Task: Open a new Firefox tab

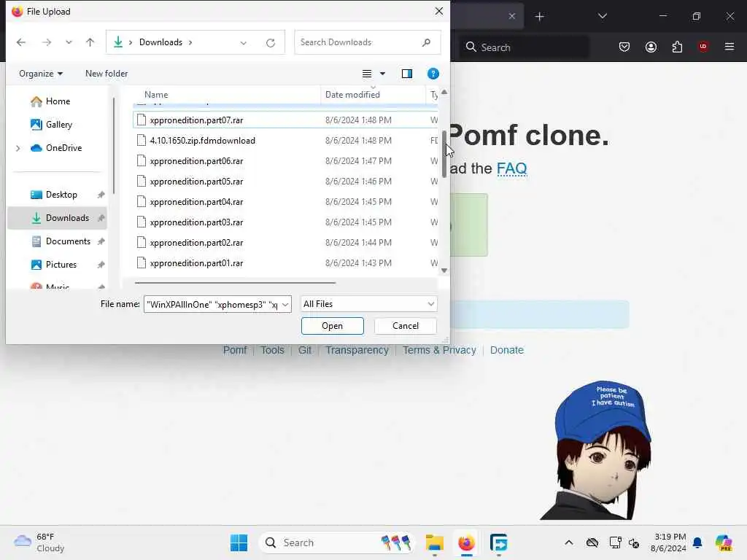Action: [539, 17]
